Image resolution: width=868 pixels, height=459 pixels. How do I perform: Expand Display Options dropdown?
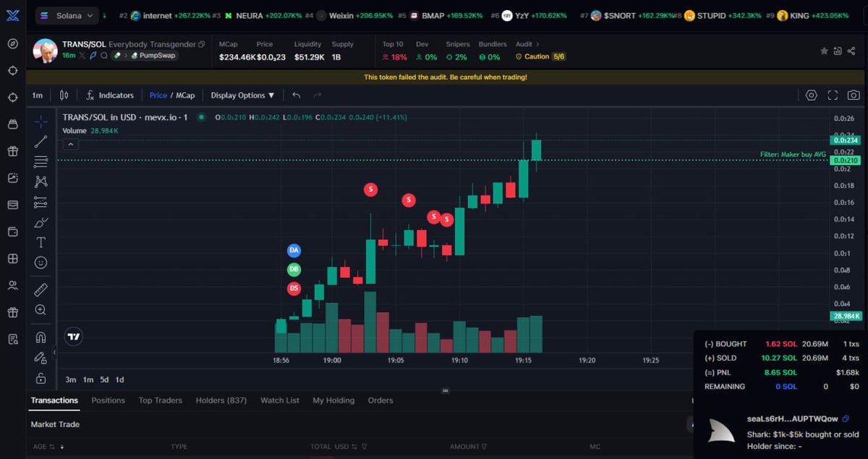click(242, 95)
